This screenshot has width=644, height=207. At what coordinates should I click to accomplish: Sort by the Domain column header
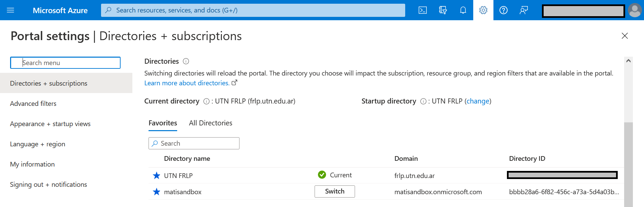406,158
